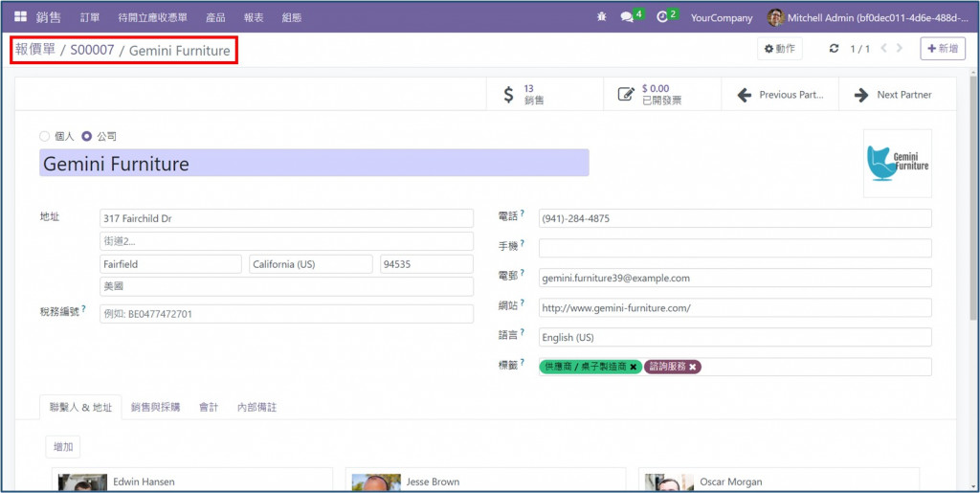Screen dimensions: 980x493
Task: Open the 組態 menu
Action: (x=292, y=17)
